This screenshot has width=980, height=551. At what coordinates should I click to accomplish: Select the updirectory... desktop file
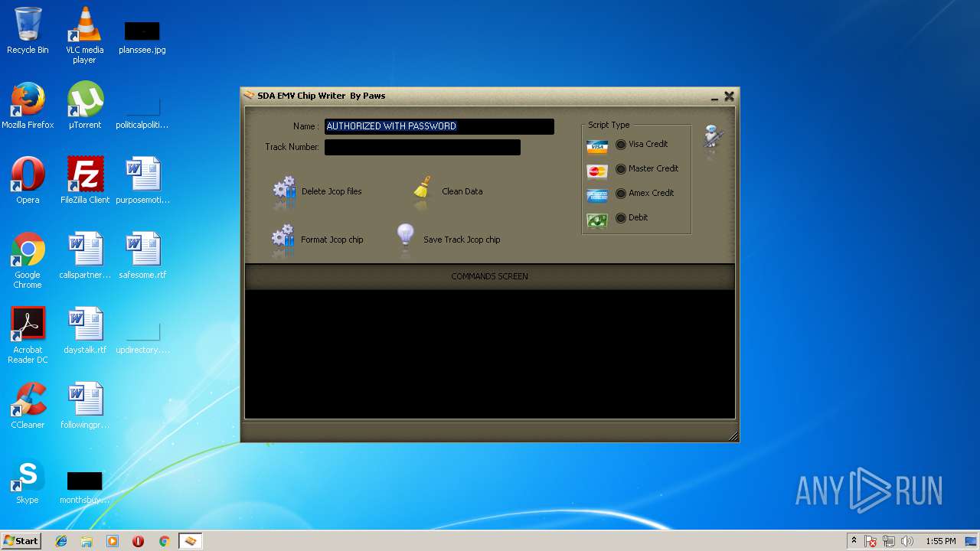coord(142,337)
